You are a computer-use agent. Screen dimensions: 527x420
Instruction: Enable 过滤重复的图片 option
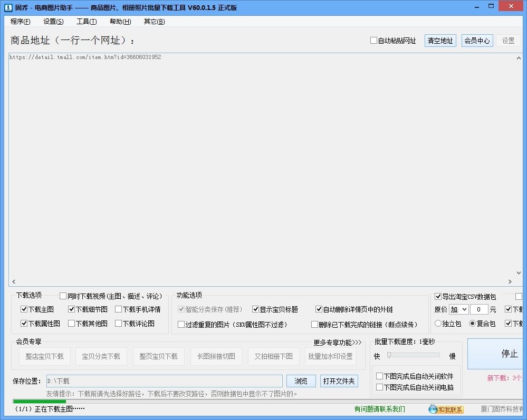pos(181,325)
